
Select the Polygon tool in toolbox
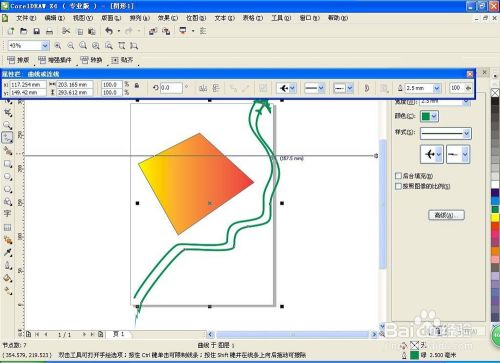(x=8, y=189)
